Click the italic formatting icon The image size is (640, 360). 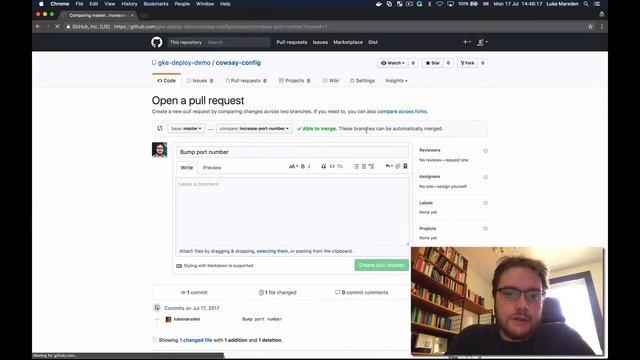point(309,166)
